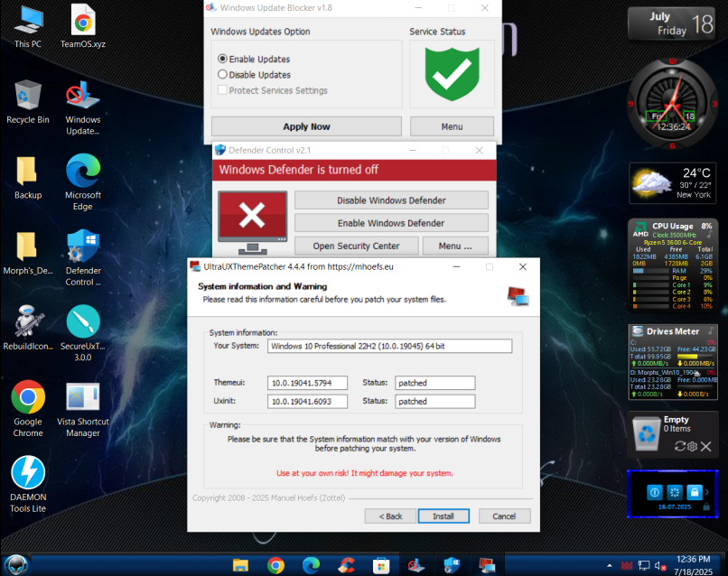Open Menu in Windows Update Blocker

[x=452, y=126]
